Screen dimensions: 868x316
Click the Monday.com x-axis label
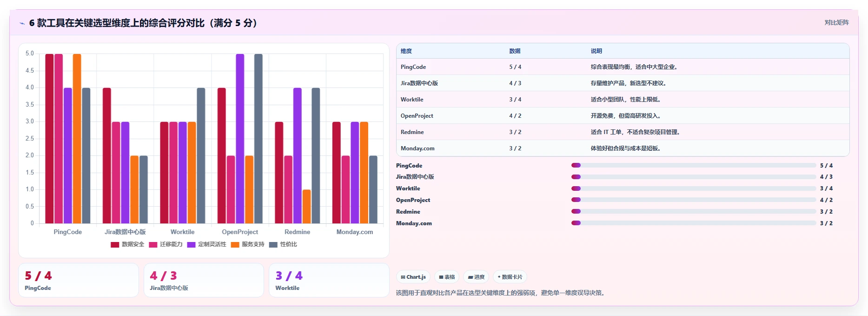click(355, 232)
